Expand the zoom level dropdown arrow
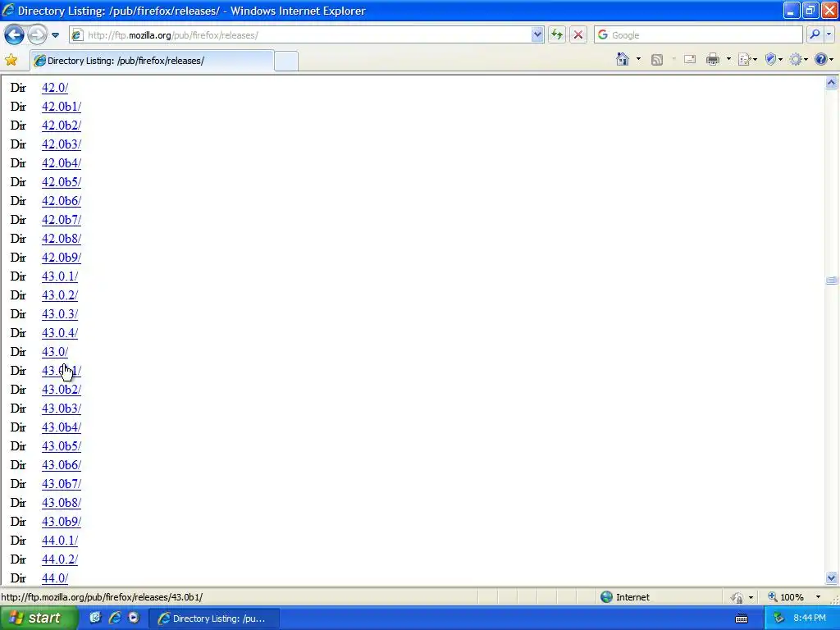The height and width of the screenshot is (630, 840). (x=818, y=597)
